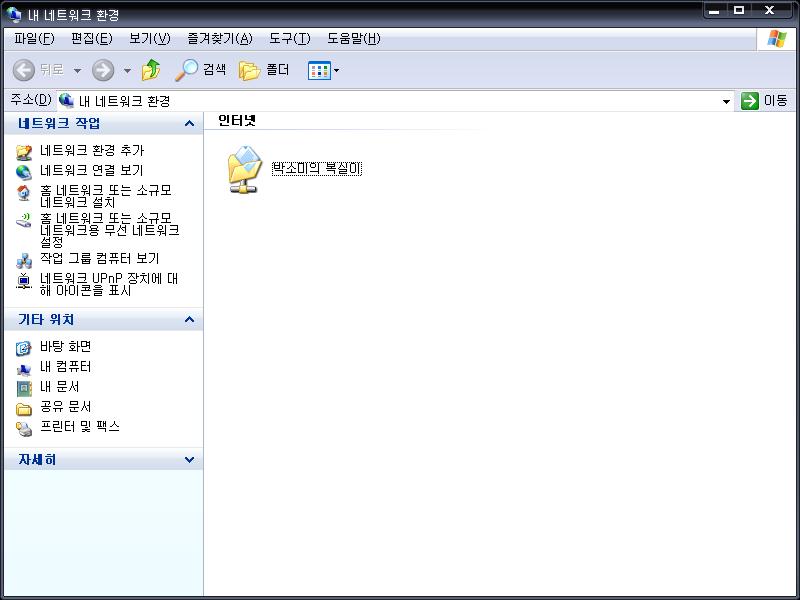Click the title bar network globe icon

tap(14, 14)
